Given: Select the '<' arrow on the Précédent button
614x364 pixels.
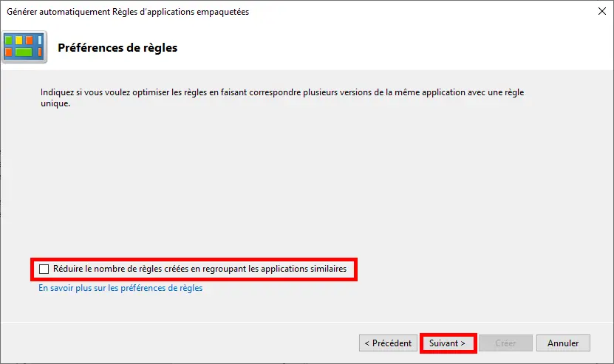Looking at the screenshot, I should (367, 343).
